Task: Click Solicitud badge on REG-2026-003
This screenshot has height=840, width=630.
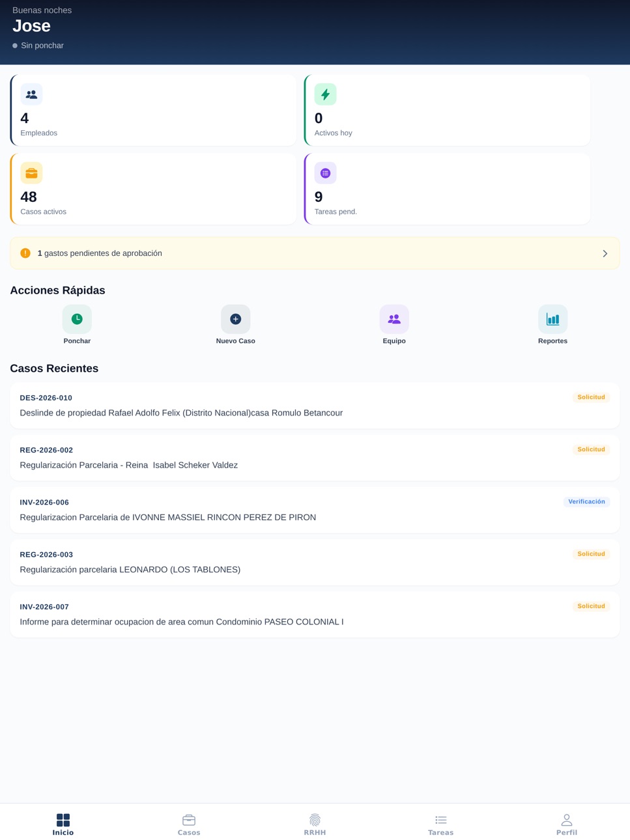Action: 591,553
